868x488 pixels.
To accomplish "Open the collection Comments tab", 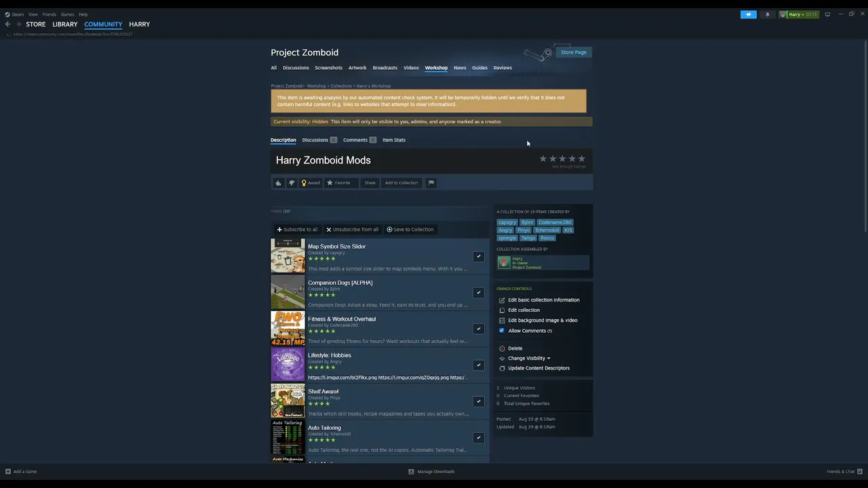I will coord(359,140).
